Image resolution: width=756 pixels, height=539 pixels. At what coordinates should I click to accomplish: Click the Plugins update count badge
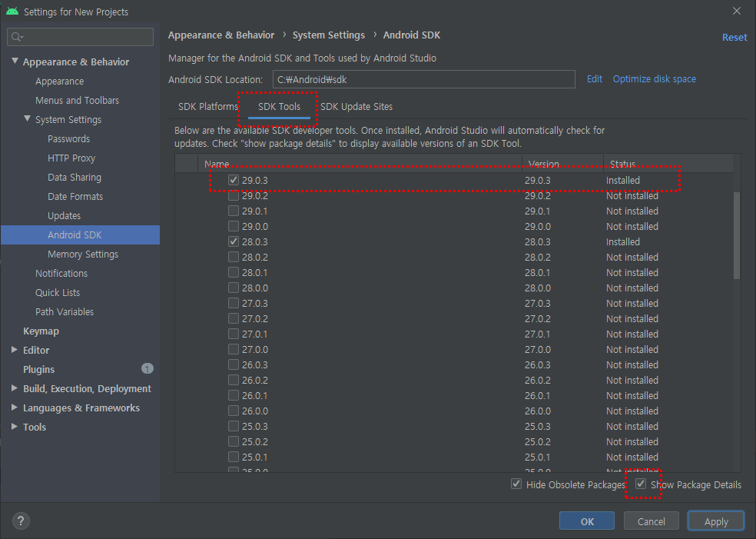click(147, 368)
